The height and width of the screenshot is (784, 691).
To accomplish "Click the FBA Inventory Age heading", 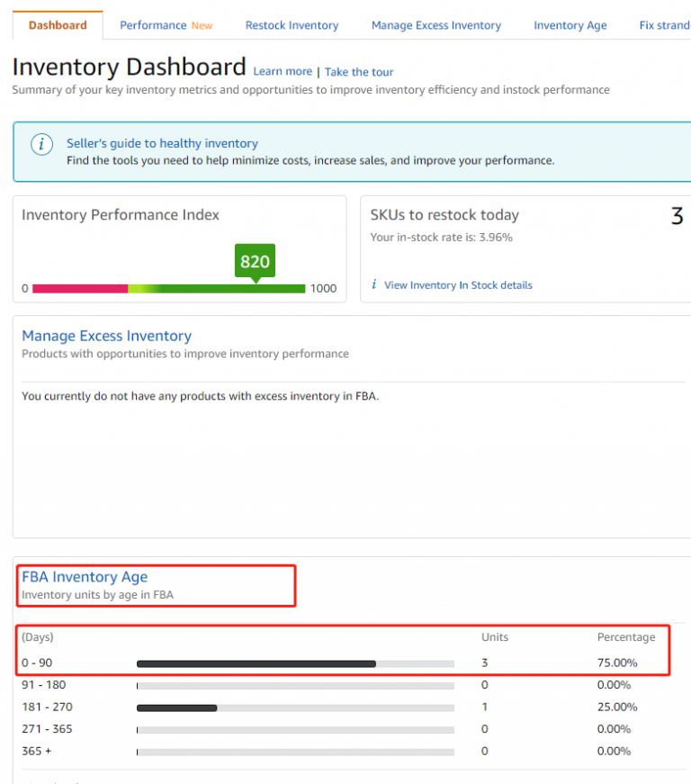I will (x=84, y=577).
